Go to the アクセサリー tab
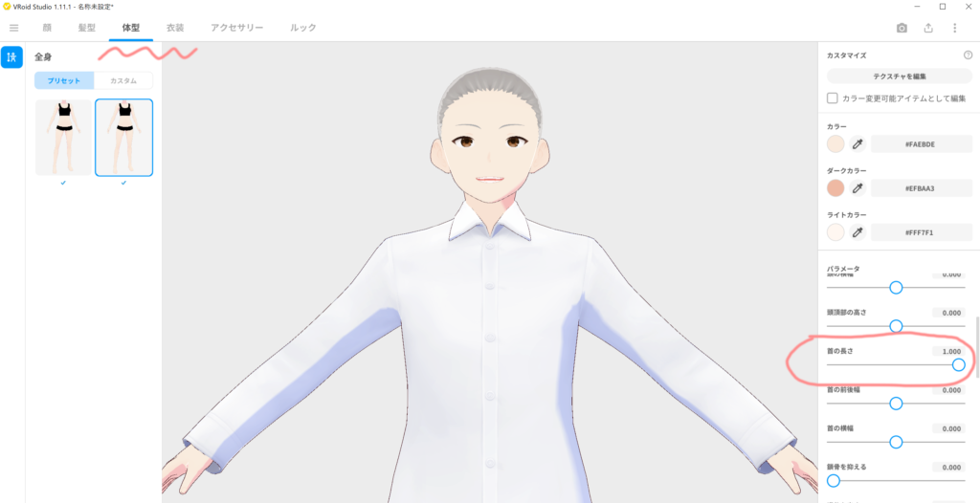Screen dimensions: 980x503 (236, 28)
